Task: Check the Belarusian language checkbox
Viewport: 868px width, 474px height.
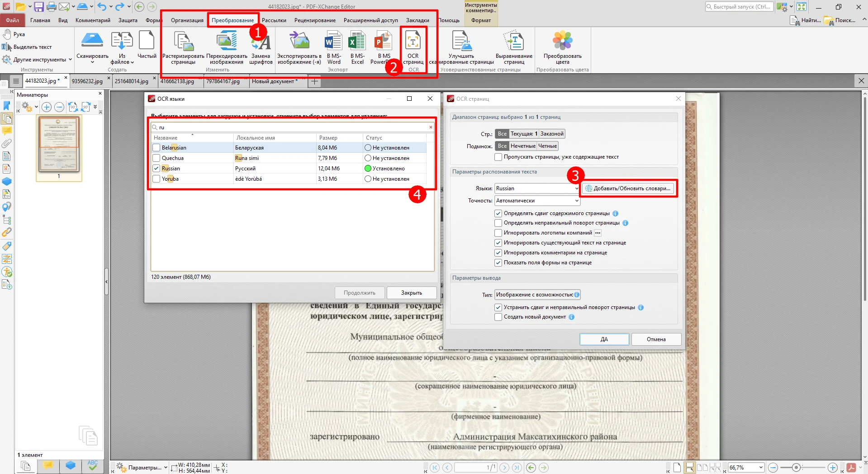Action: [157, 148]
